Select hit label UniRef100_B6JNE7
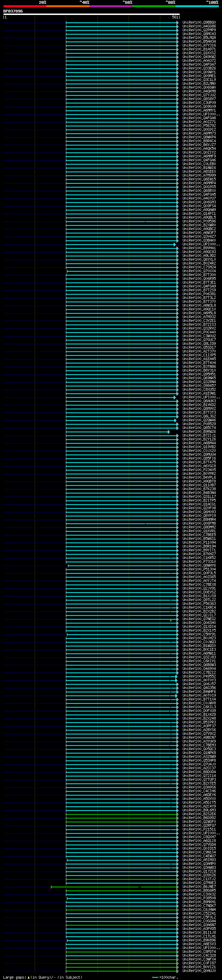 click(x=199, y=886)
